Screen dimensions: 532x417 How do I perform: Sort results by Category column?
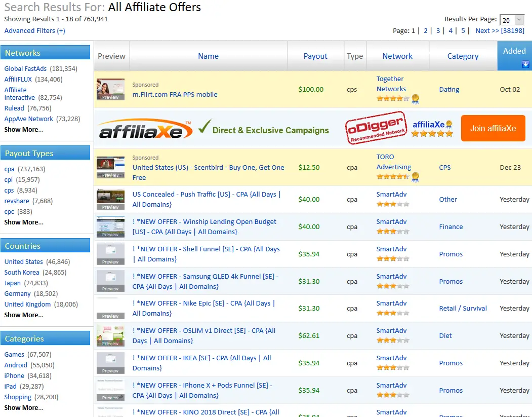(463, 56)
